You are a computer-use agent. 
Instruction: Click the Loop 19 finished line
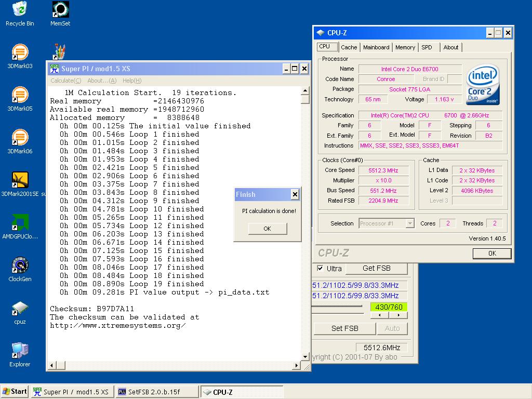(131, 284)
